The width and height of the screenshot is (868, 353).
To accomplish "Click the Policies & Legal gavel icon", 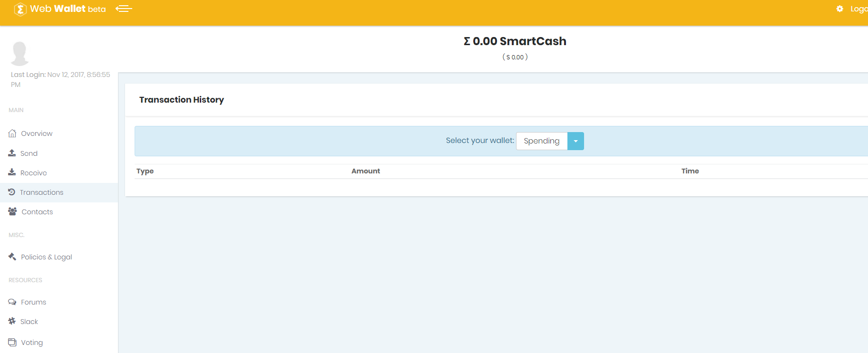I will (x=12, y=257).
